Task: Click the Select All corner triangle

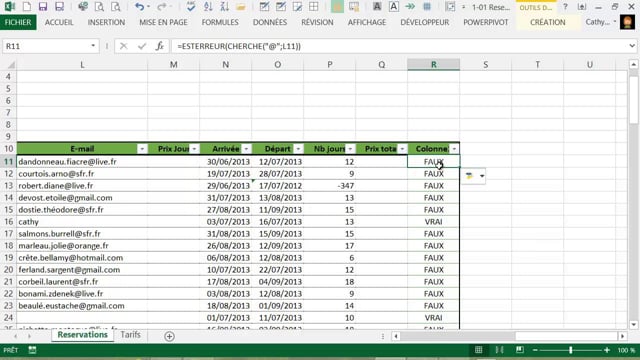Action: (11, 64)
